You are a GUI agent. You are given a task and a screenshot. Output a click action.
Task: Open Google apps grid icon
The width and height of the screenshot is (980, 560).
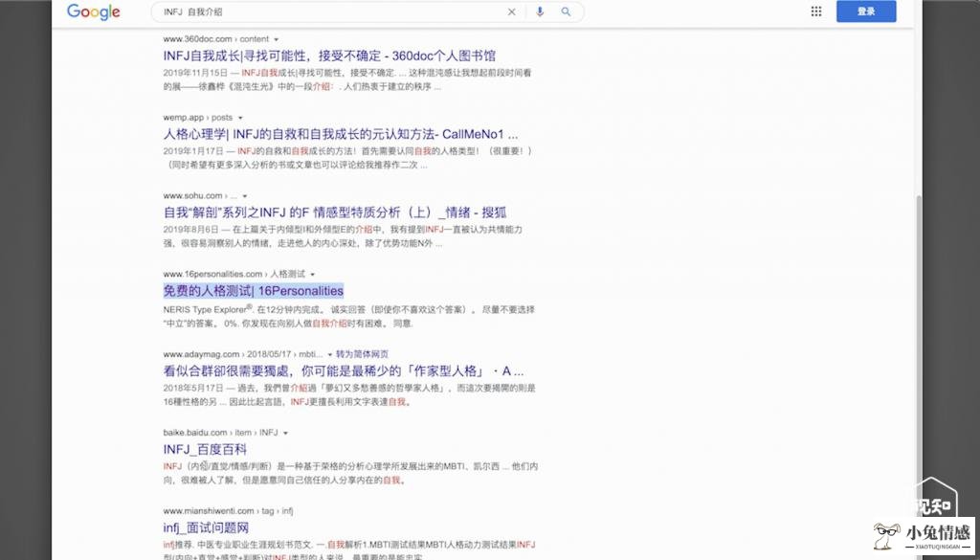[816, 11]
